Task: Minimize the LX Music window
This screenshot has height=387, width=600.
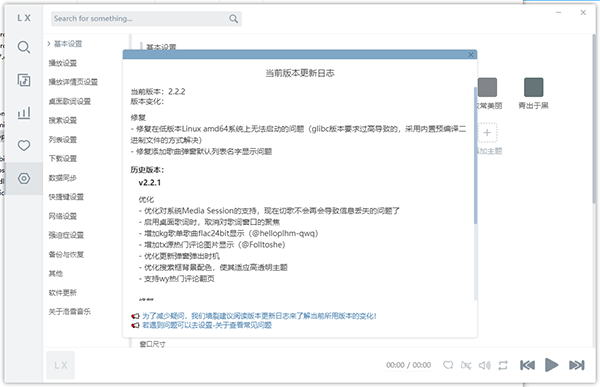Action: pyautogui.click(x=558, y=13)
